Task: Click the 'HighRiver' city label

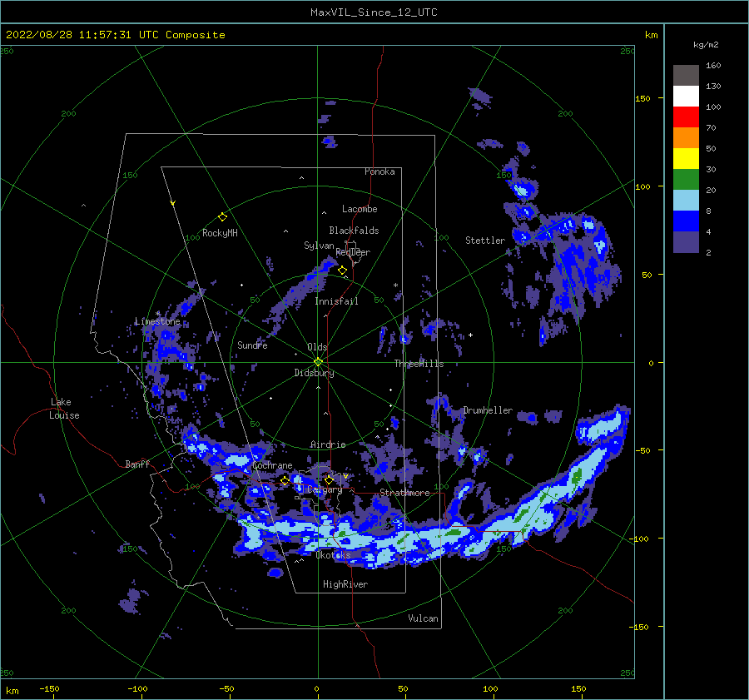Action: click(x=345, y=584)
